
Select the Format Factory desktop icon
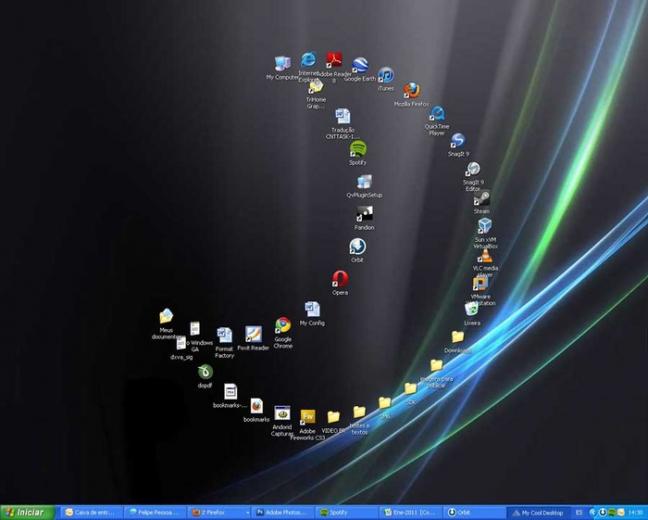point(224,335)
